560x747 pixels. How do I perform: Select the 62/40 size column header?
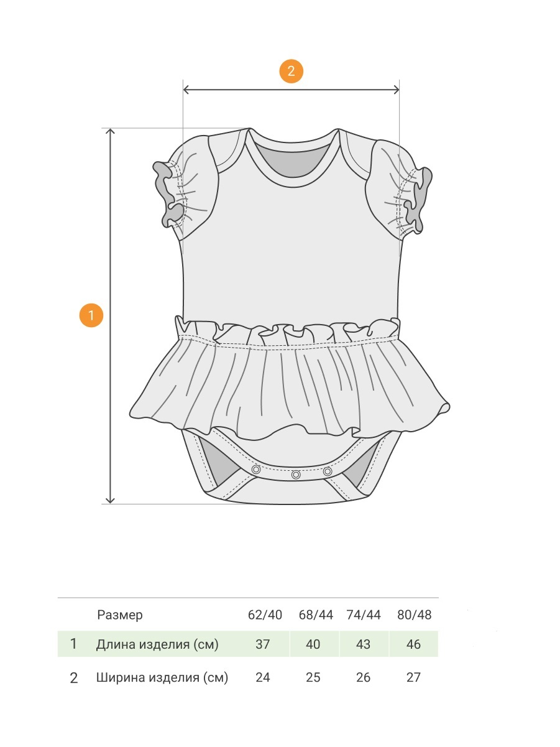[x=265, y=615]
